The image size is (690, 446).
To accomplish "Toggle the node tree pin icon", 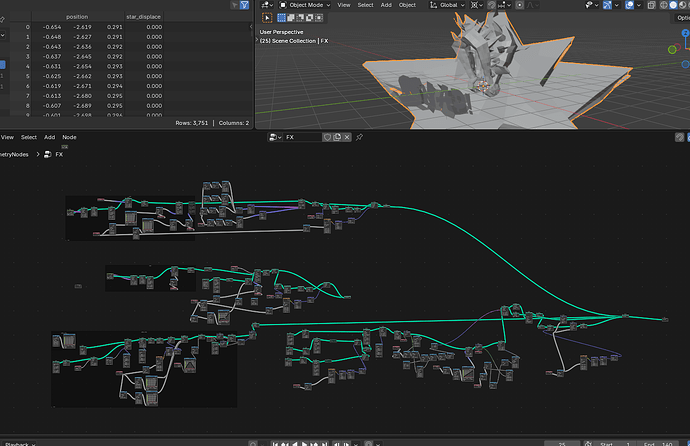I will 359,137.
